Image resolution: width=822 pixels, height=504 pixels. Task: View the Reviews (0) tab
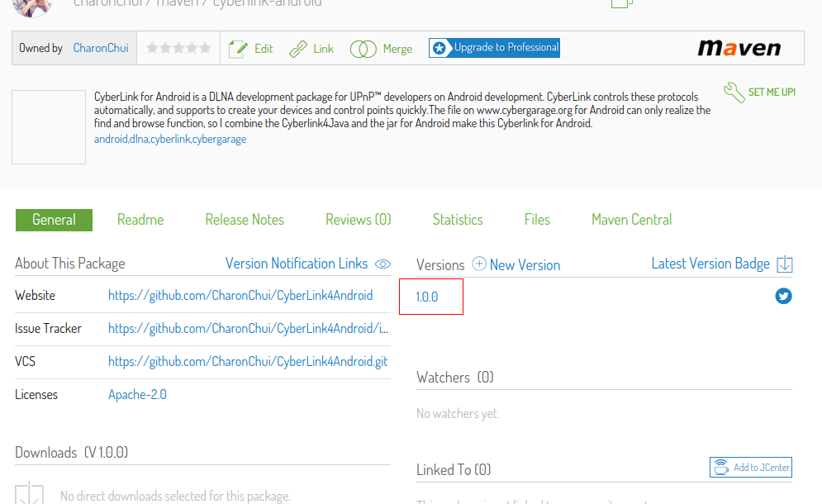(358, 220)
